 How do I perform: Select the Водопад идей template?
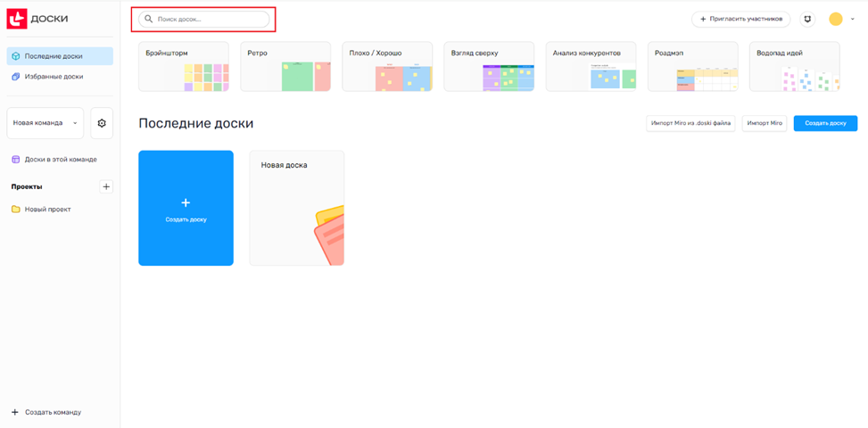pyautogui.click(x=795, y=66)
